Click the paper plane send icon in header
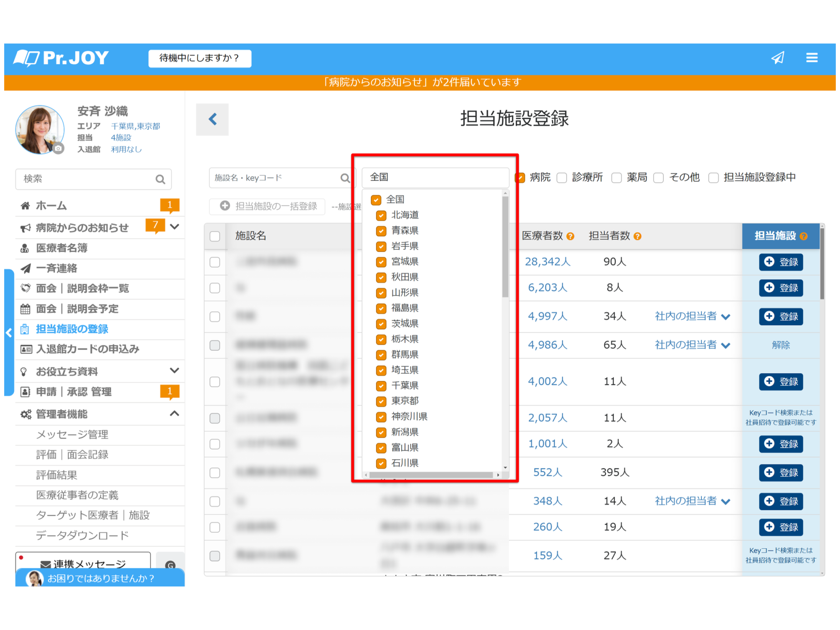The width and height of the screenshot is (840, 630). [x=777, y=58]
